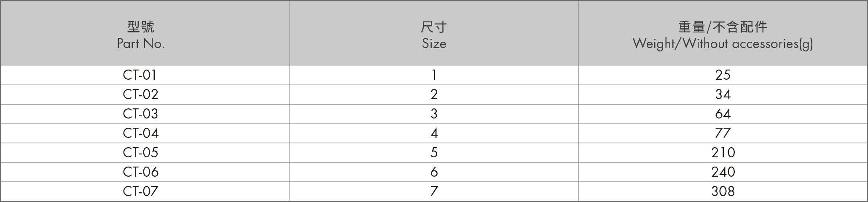868x202 pixels.
Task: Click the weight value 77
Action: [723, 133]
